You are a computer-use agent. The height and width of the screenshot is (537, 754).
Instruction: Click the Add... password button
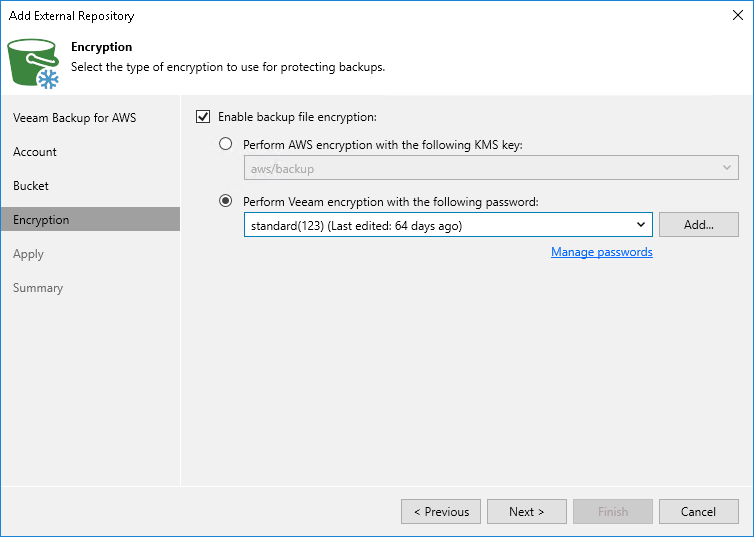point(698,225)
